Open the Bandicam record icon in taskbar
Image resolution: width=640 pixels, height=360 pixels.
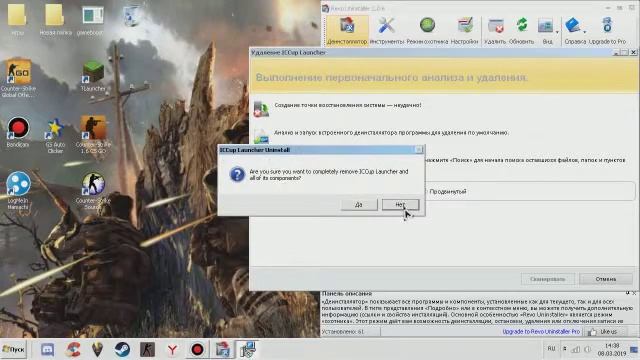(197, 349)
